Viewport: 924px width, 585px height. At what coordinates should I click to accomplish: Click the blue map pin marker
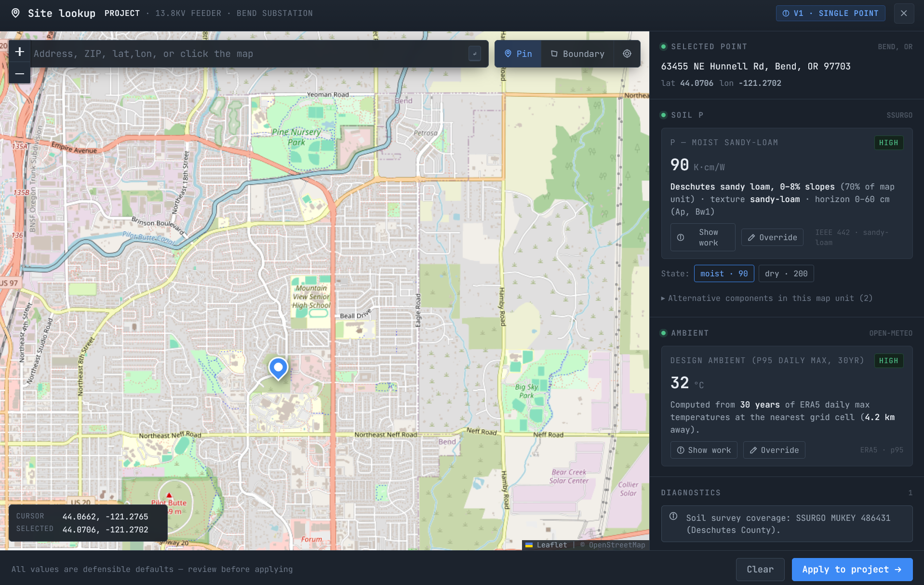(x=278, y=368)
